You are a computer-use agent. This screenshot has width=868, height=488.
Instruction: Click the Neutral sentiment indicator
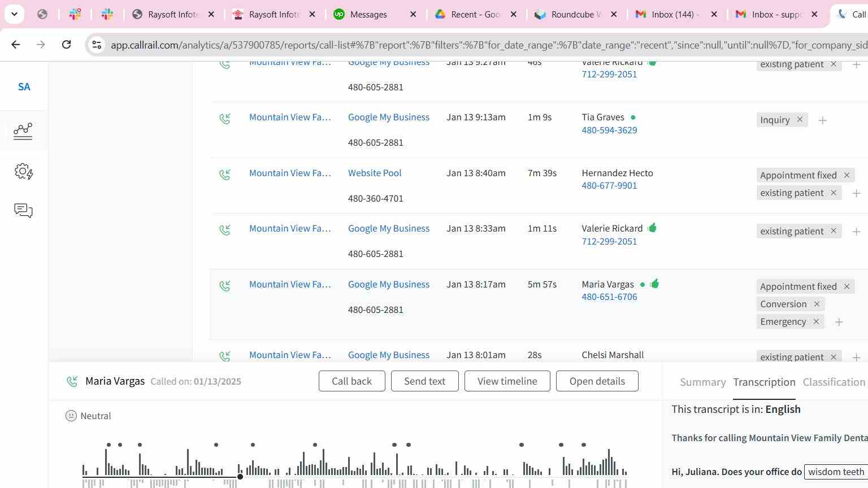(88, 416)
